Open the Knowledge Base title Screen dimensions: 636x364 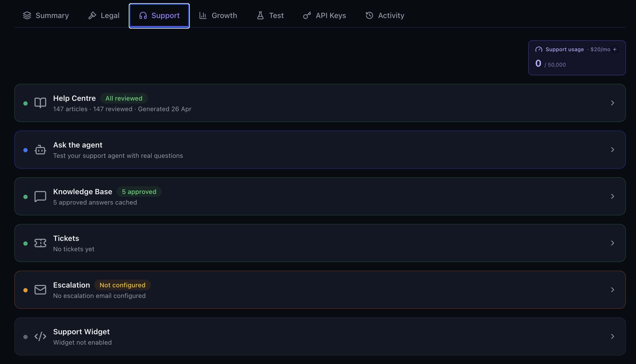click(83, 192)
